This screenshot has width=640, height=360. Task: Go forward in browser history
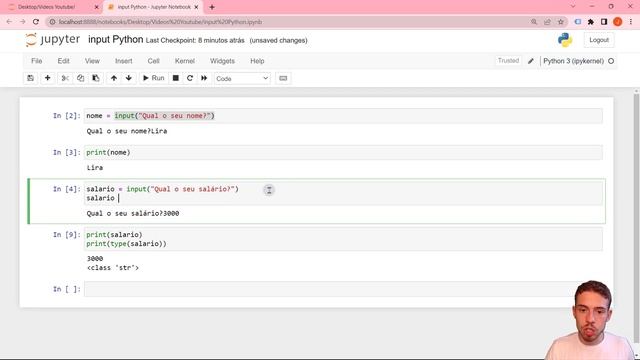(22, 22)
